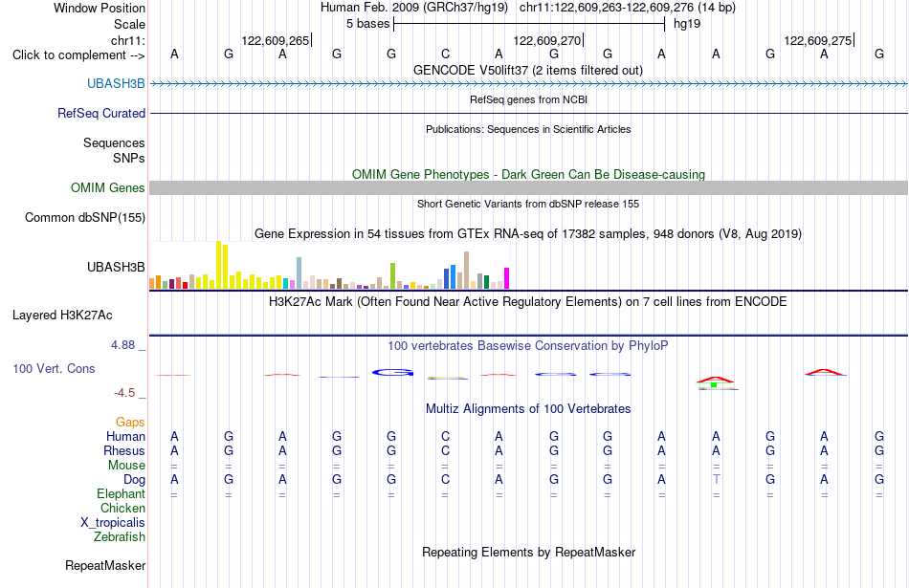Select the Rhesus alignment row label
Viewport: 909px width, 588px height.
pyautogui.click(x=124, y=450)
